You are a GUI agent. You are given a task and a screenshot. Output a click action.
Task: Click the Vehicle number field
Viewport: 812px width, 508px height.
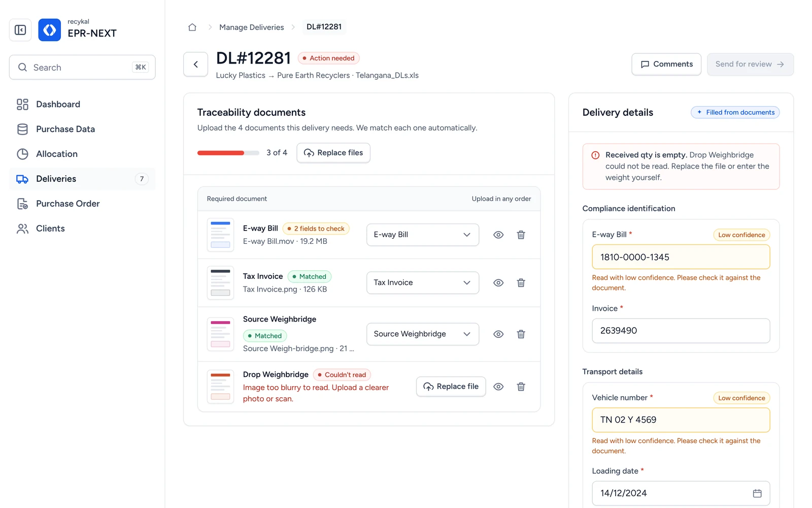tap(681, 420)
